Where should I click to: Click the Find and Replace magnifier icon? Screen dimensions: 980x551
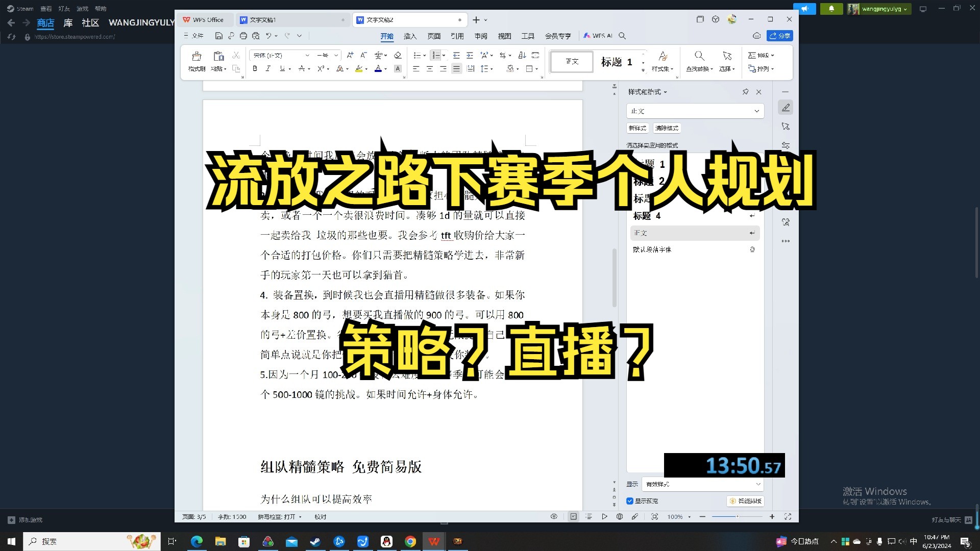pos(699,56)
